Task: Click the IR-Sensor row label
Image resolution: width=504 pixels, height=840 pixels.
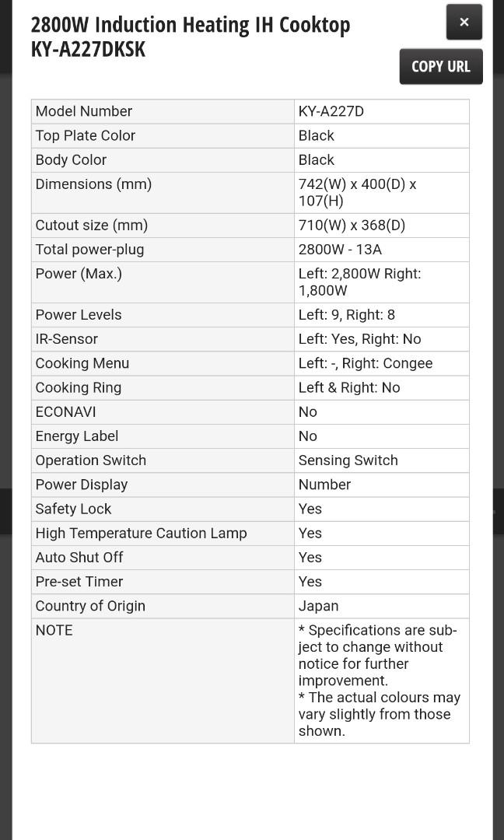Action: [67, 339]
